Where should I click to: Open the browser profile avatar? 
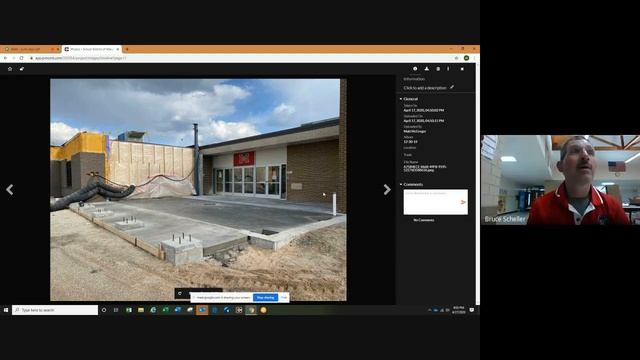pyautogui.click(x=466, y=58)
